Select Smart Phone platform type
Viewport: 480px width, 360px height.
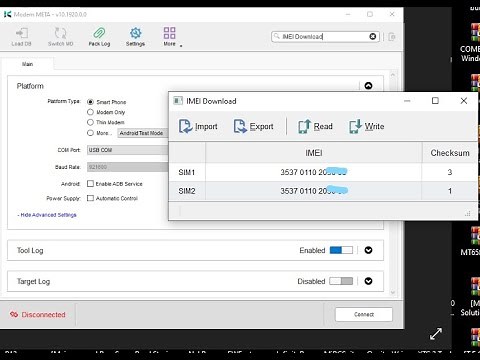tap(90, 102)
